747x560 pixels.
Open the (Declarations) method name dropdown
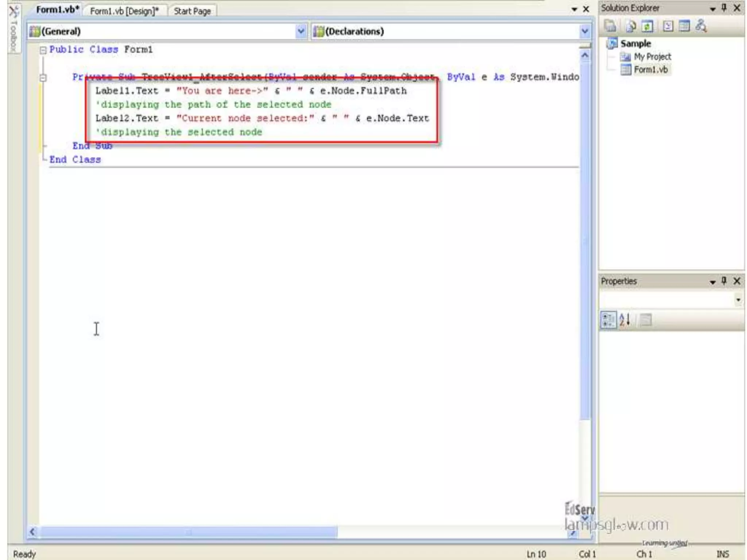[585, 31]
